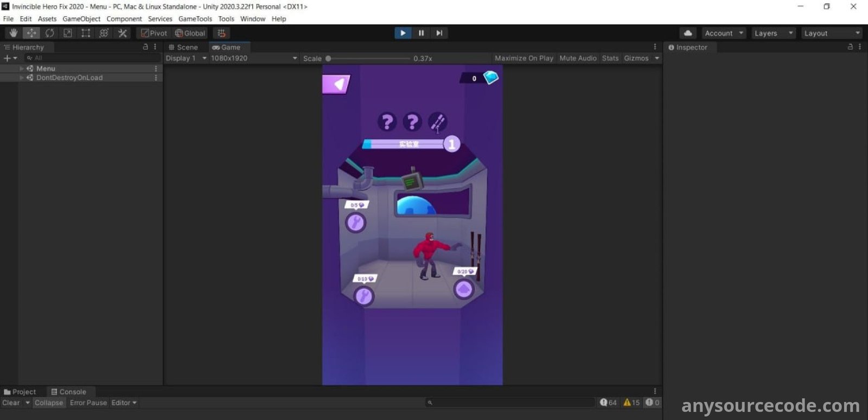Toggle Mute Audio in Game view

pyautogui.click(x=578, y=58)
